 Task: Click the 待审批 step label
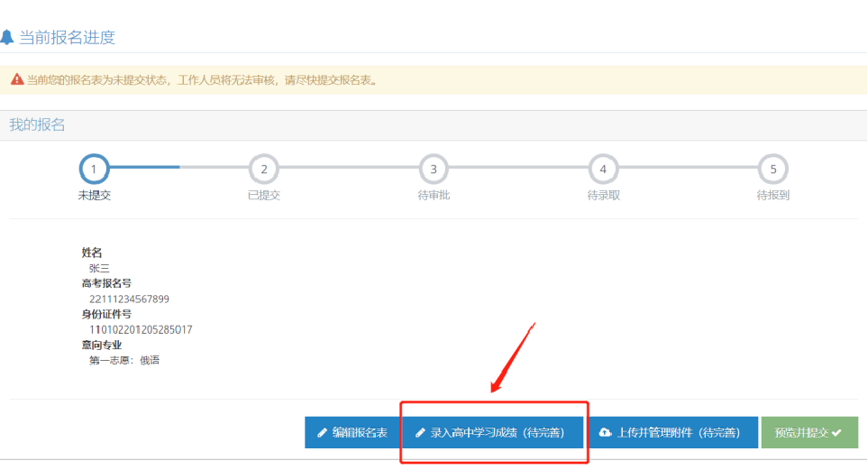click(x=434, y=195)
